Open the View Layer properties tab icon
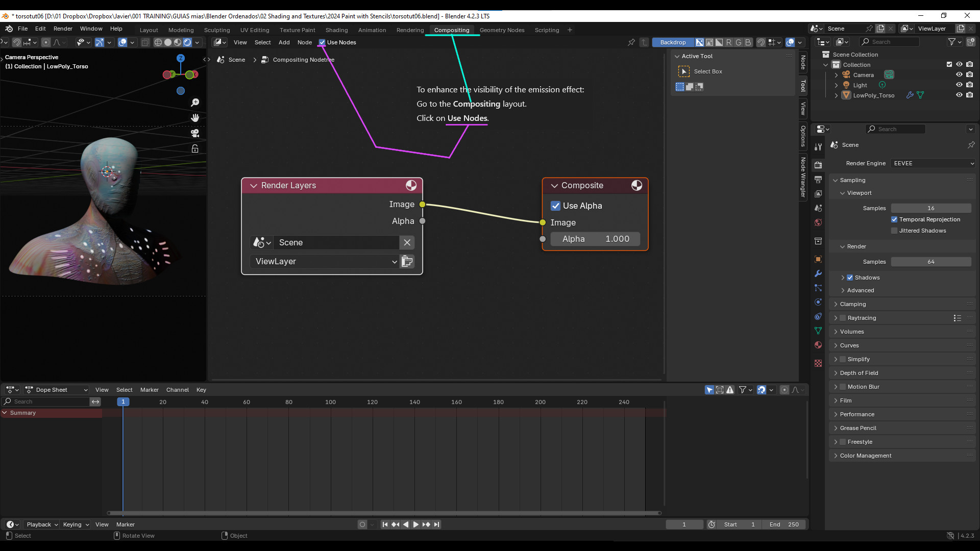The height and width of the screenshot is (551, 980). pos(818,194)
